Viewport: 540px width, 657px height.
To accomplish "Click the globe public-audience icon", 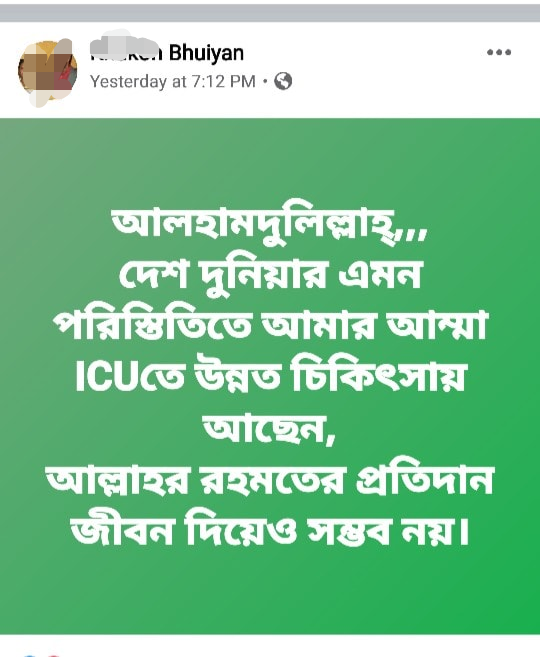I will (283, 81).
